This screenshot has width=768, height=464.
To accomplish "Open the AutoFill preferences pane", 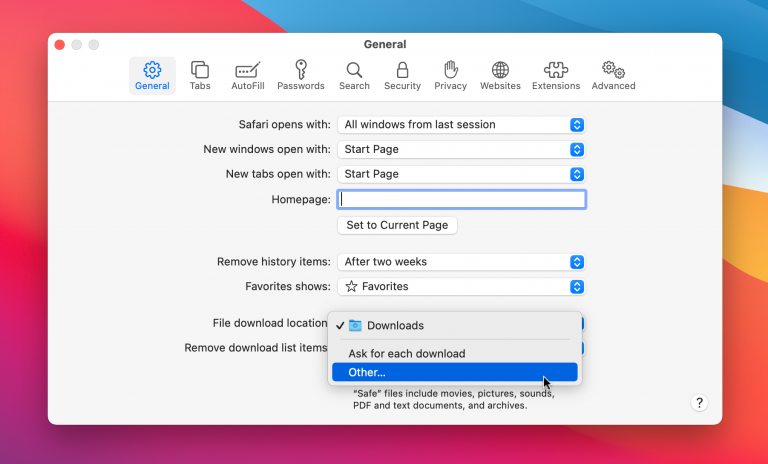I will (x=248, y=76).
